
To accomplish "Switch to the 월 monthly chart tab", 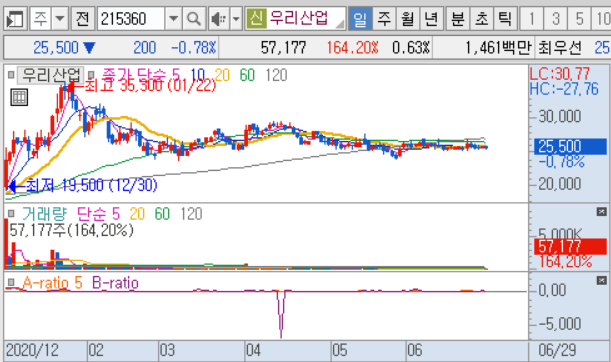I will 408,18.
